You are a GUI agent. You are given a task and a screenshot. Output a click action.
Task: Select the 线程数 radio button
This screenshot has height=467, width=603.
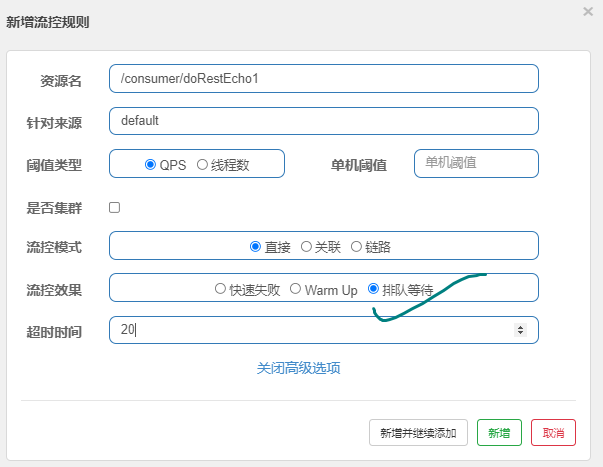point(202,165)
